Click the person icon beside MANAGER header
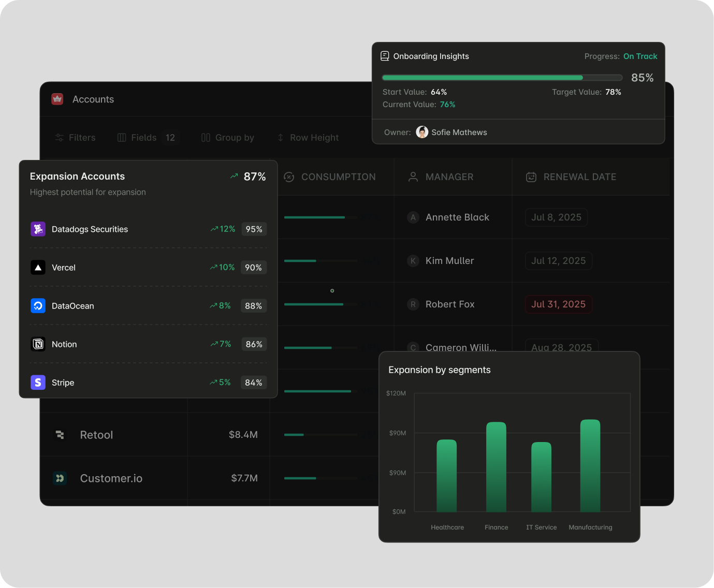This screenshot has height=588, width=714. (413, 177)
